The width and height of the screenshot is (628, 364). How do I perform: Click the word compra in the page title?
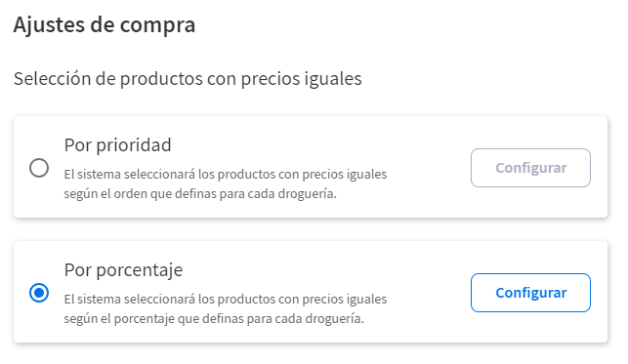(x=157, y=26)
